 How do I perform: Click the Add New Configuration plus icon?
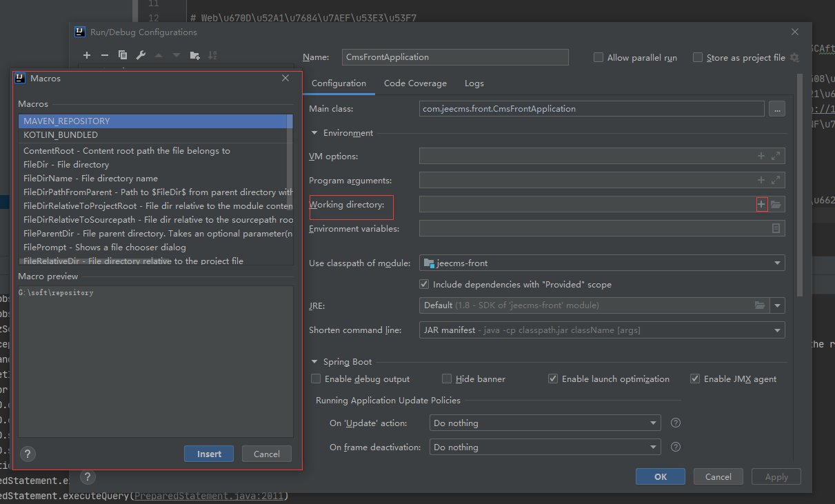(x=87, y=55)
